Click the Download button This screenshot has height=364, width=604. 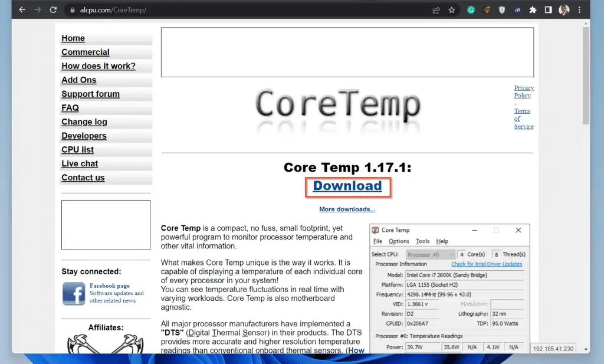(x=347, y=186)
